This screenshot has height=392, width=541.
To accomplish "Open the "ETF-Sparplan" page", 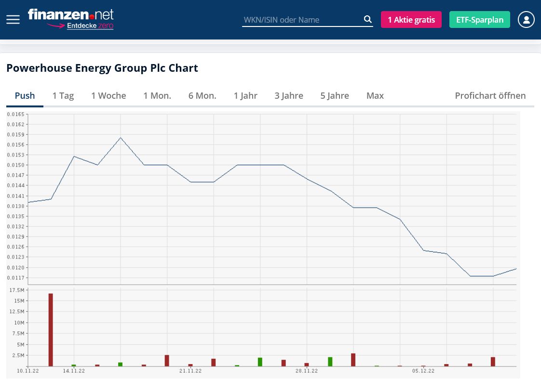I will 479,19.
